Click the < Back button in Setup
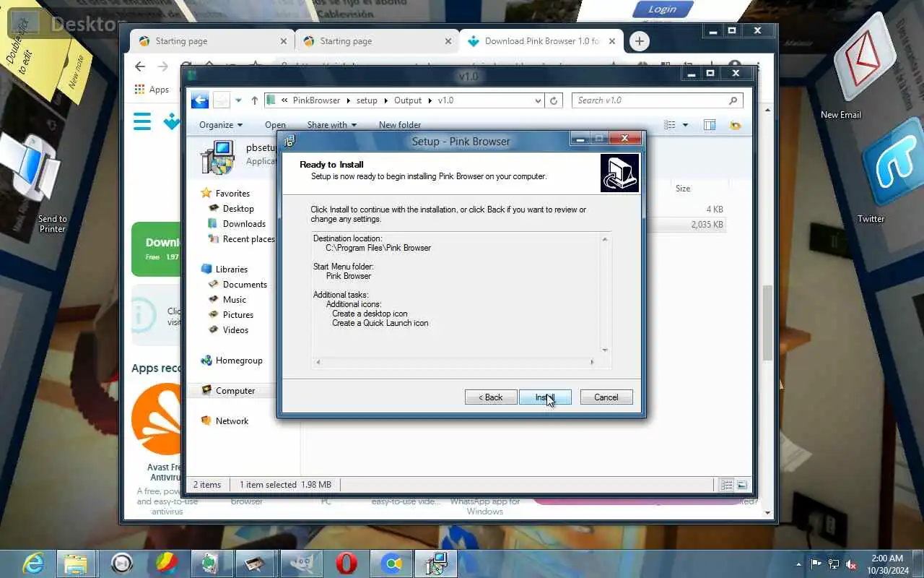 [491, 397]
